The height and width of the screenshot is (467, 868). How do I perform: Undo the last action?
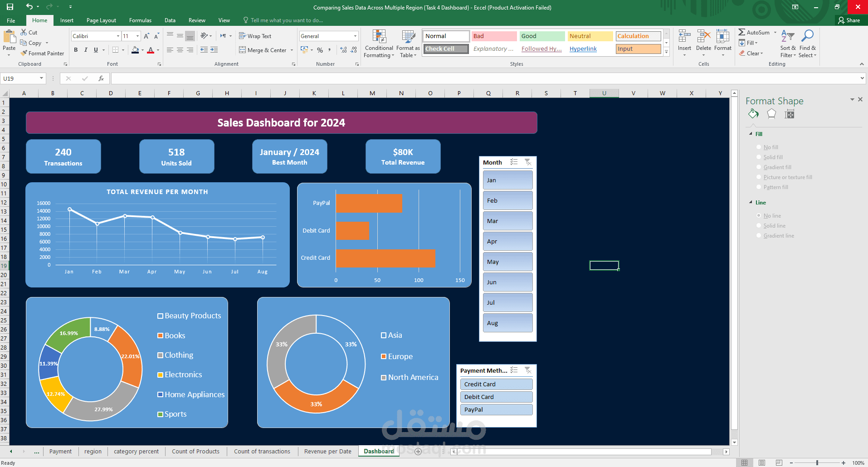[x=29, y=7]
